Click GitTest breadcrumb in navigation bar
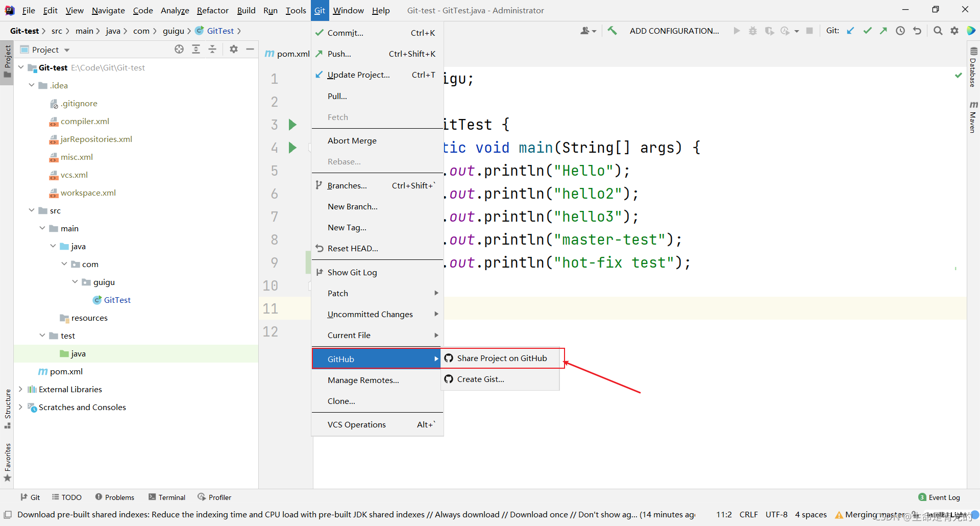980x526 pixels. click(215, 31)
